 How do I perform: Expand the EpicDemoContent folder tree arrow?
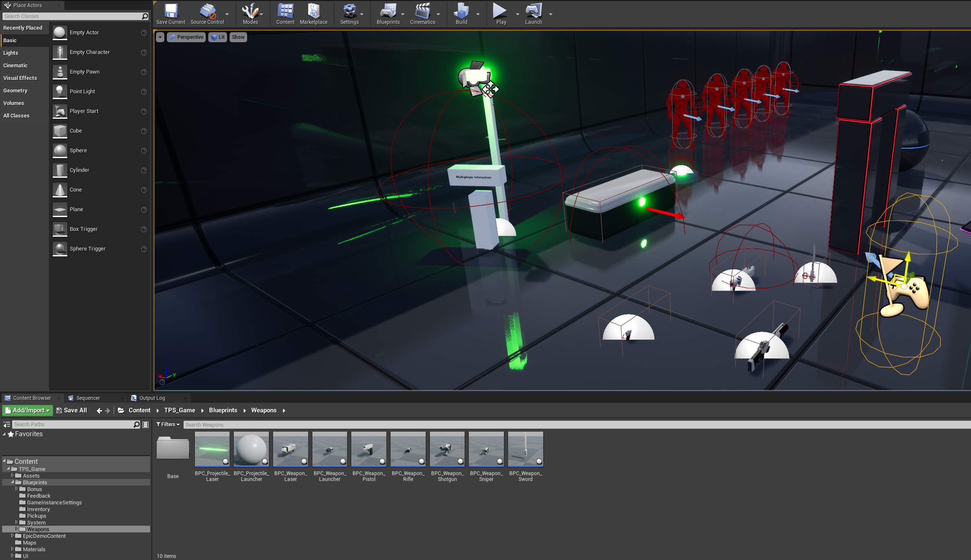click(x=12, y=536)
